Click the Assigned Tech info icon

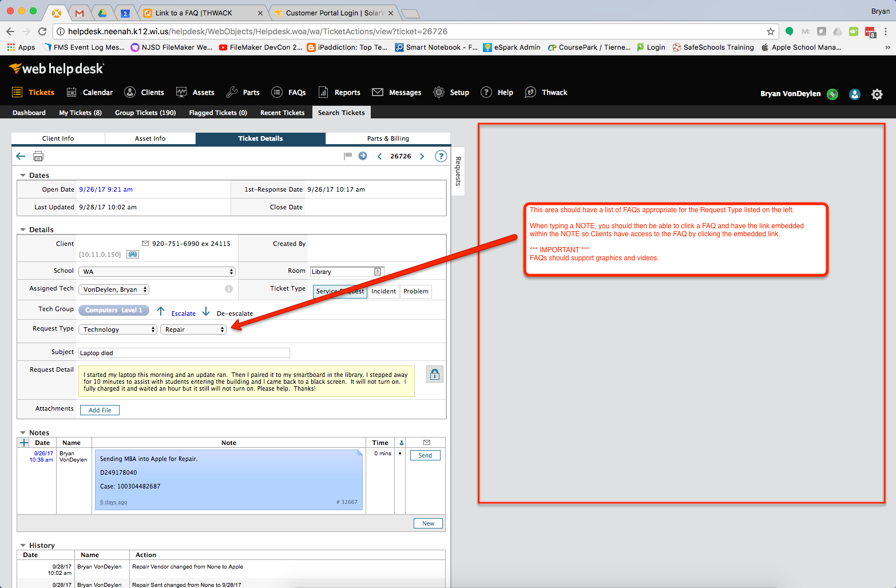point(229,289)
